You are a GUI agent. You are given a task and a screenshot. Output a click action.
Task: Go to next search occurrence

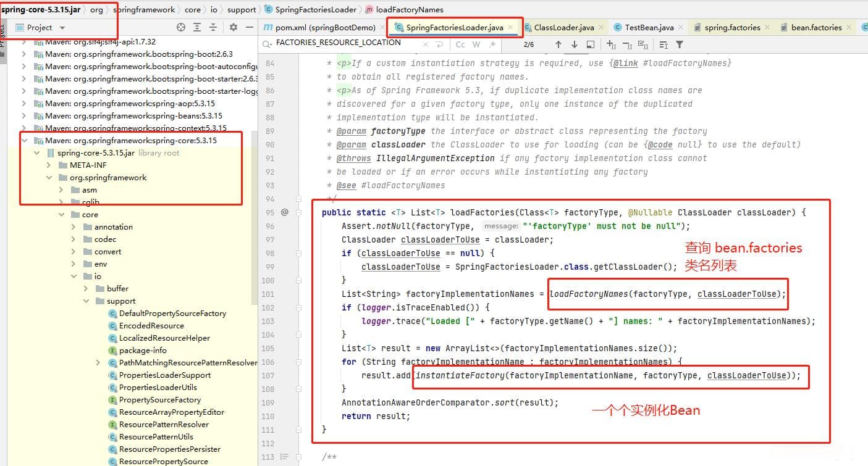(575, 44)
